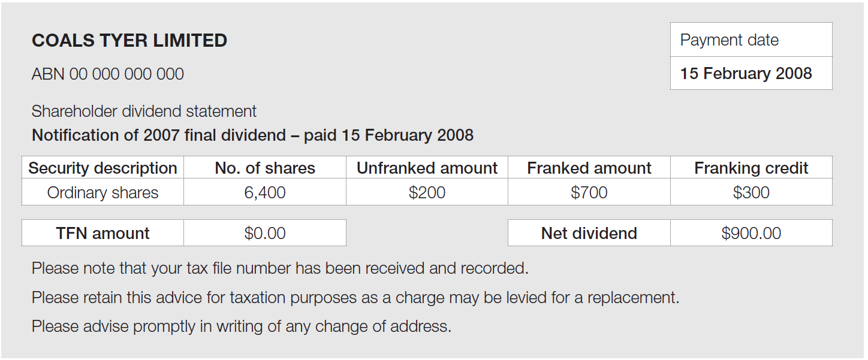Screen dimensions: 868x360
Task: Click the Shareholder dividend statement line
Action: [x=144, y=111]
